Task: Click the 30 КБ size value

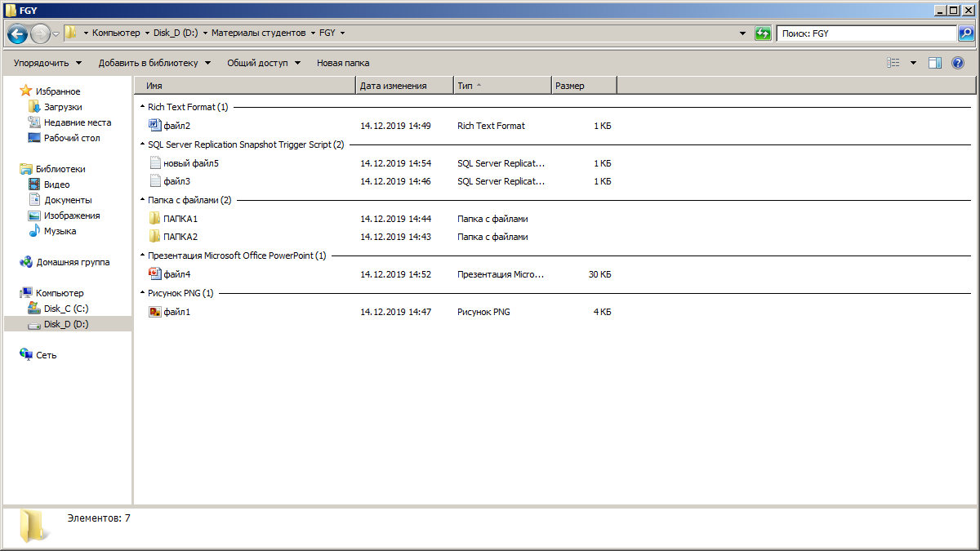Action: [x=599, y=274]
